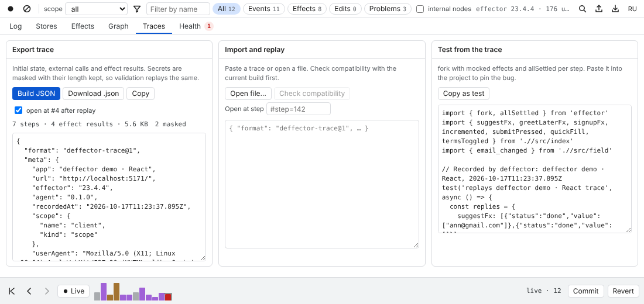Open the Health tab
644x304 pixels.
[196, 26]
